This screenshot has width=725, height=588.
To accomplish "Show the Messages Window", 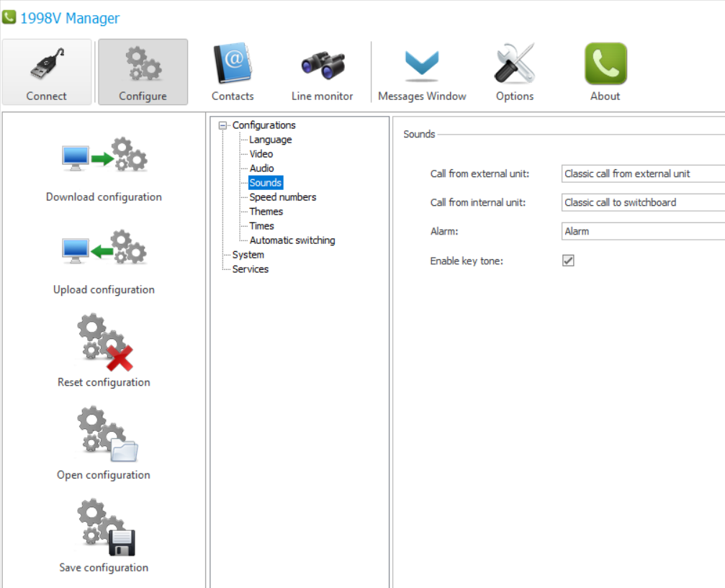I will (x=422, y=65).
